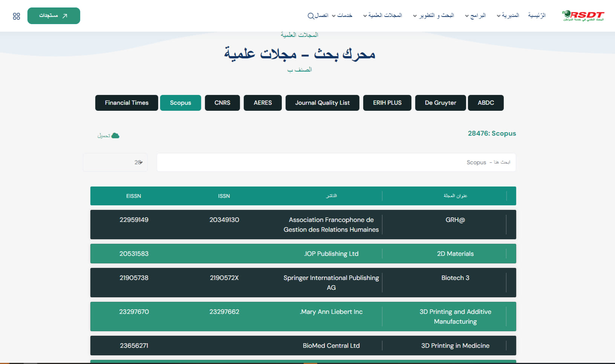Screen dimensions: 615x364
Task: Click EISSN value 21905738
Action: click(x=134, y=278)
